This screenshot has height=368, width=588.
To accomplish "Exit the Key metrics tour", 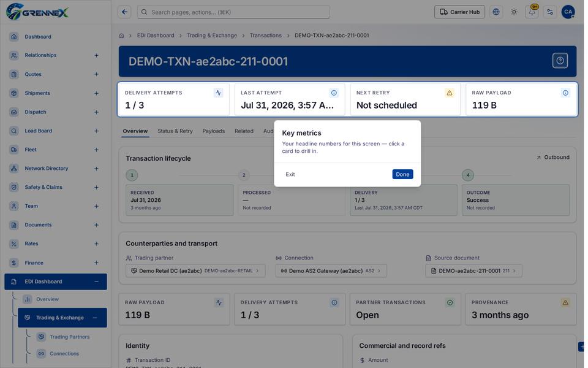I will [x=290, y=174].
